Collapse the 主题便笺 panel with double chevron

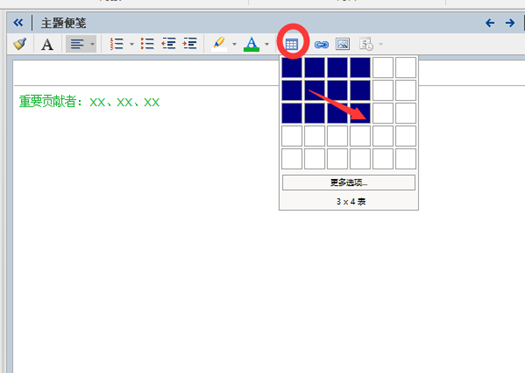click(x=18, y=23)
